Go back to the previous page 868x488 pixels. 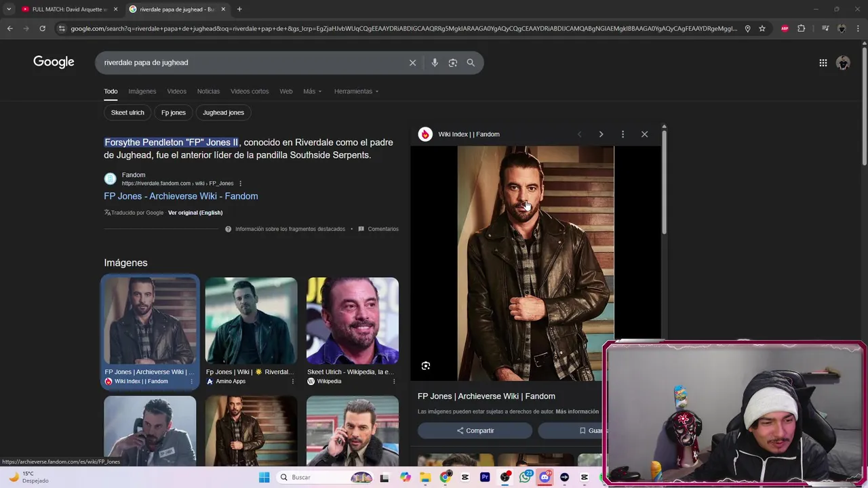9,28
